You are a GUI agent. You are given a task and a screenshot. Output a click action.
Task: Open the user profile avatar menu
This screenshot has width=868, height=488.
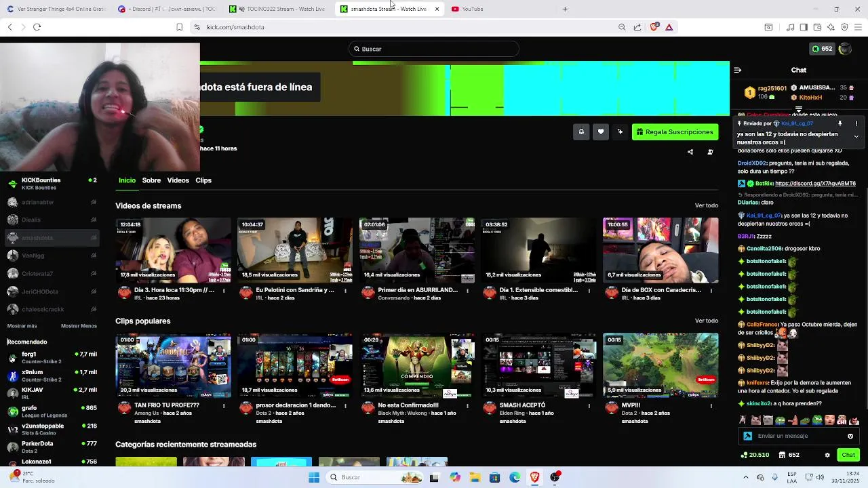point(845,49)
